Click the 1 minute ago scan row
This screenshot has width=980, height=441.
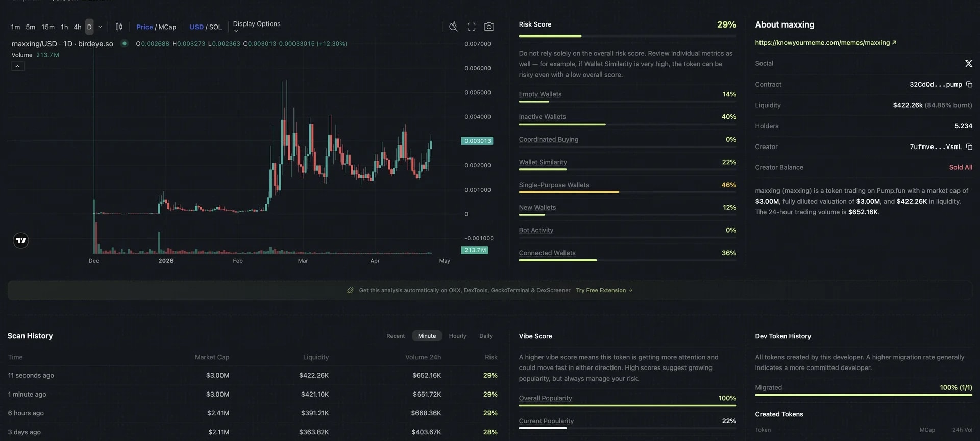[253, 394]
